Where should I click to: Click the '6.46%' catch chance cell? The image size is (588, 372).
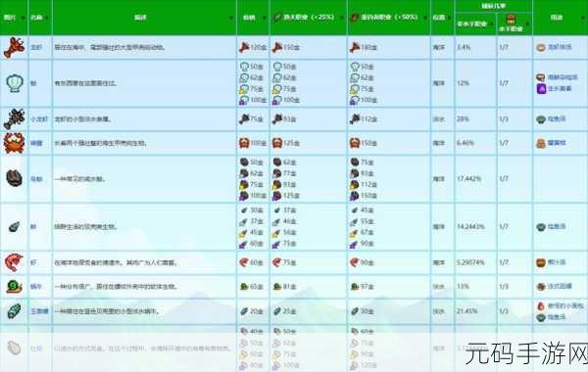coord(465,143)
